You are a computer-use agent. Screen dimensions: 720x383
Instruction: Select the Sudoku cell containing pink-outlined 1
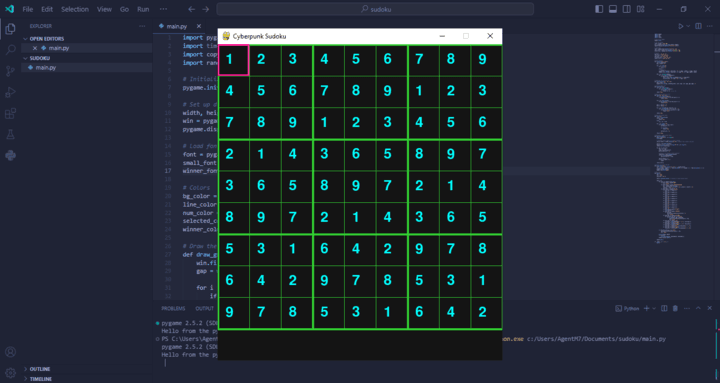[233, 60]
